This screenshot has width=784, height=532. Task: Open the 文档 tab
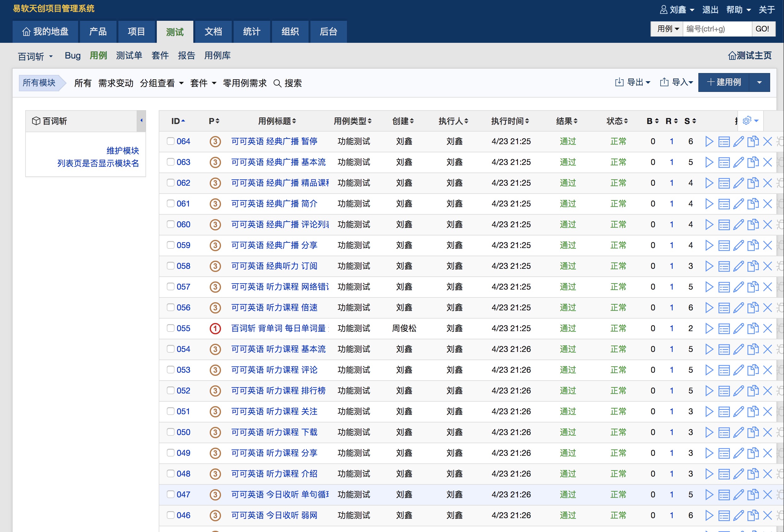coord(213,32)
